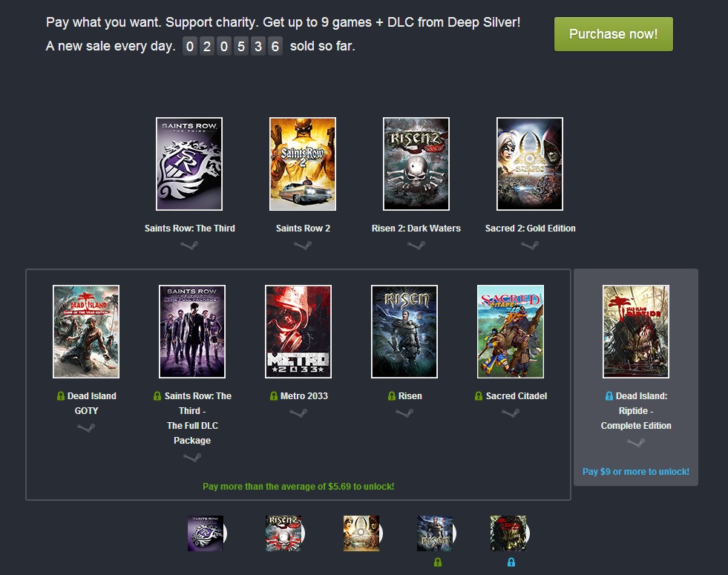Screen dimensions: 728x575
Task: Click Risen 2: Dark Waters cover art
Action: coord(416,164)
